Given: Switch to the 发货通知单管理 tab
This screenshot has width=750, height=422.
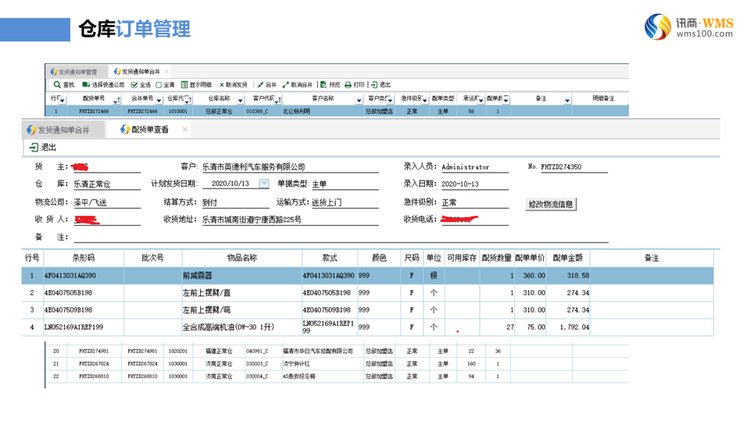Looking at the screenshot, I should click(75, 72).
